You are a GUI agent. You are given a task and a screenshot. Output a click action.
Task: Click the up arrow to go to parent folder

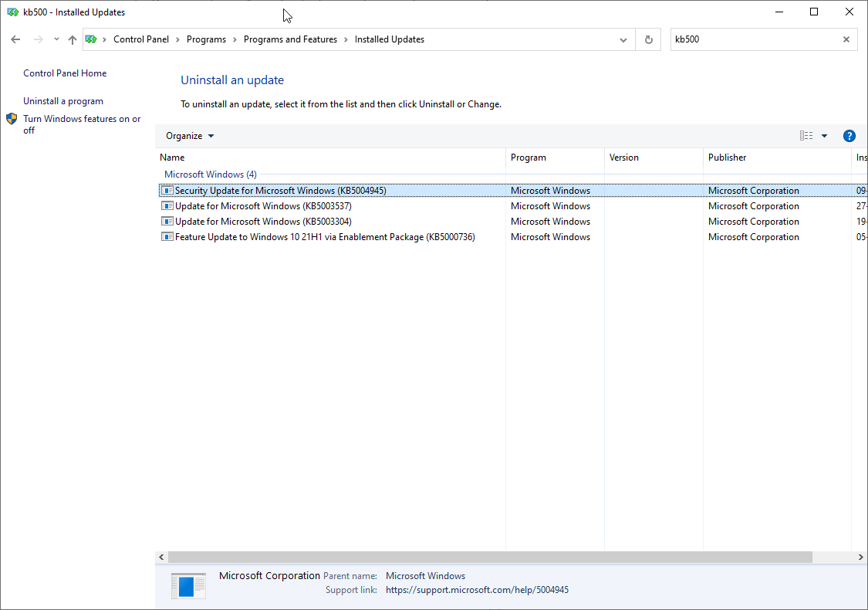72,39
